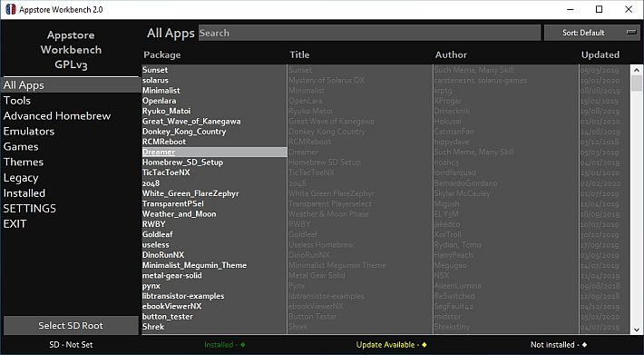Click the BernardoGiordano author cell
The width and height of the screenshot is (644, 355).
click(x=465, y=183)
